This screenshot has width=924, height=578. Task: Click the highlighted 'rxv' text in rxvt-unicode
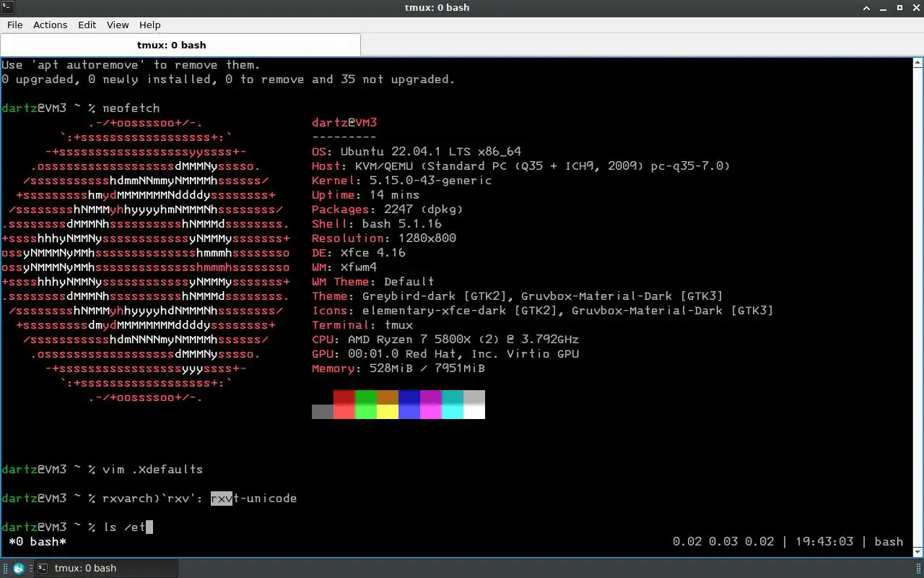222,499
